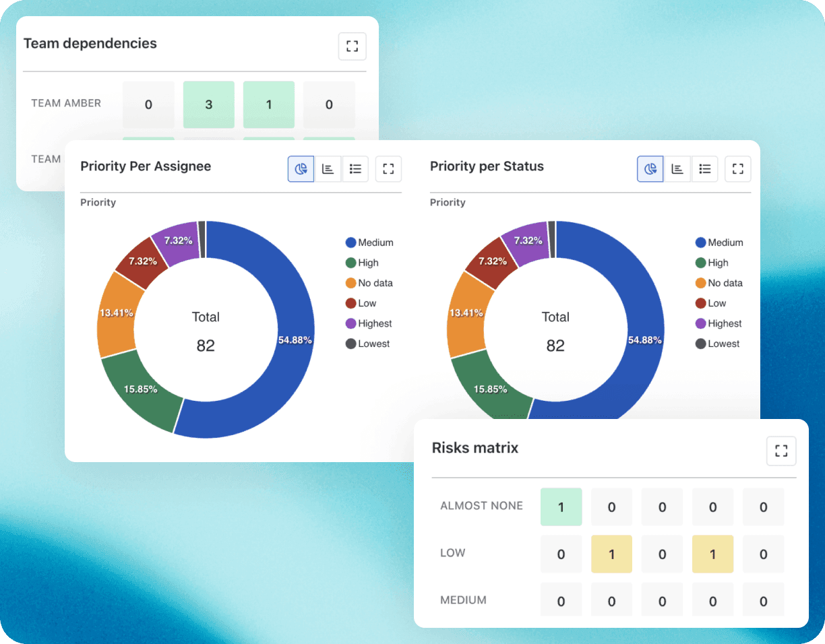Click the red 7.32% slice in Priority per Status
Image resolution: width=825 pixels, height=644 pixels.
click(x=493, y=261)
